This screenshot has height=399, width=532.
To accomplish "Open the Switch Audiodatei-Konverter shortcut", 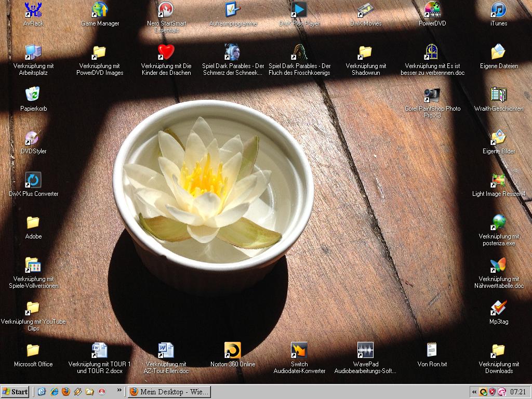I will click(x=299, y=351).
